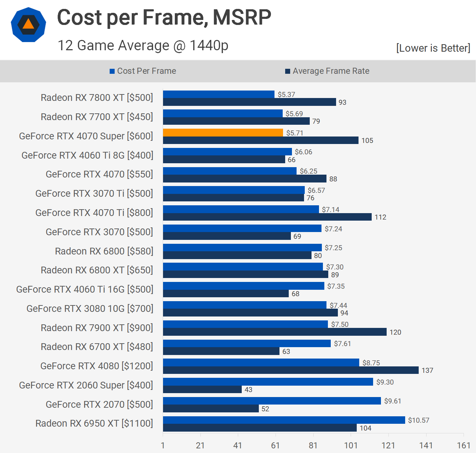Click the 161 tick on the x-axis
This screenshot has height=453, width=476.
tap(464, 445)
